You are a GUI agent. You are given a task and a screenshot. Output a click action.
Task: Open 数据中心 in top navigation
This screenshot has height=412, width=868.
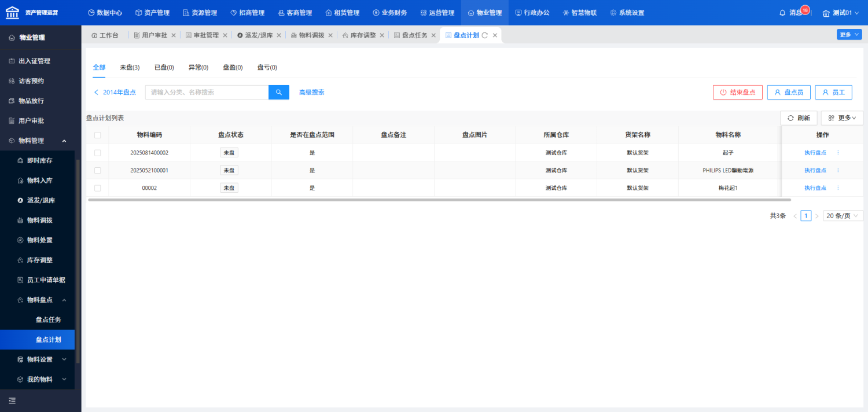(x=105, y=13)
